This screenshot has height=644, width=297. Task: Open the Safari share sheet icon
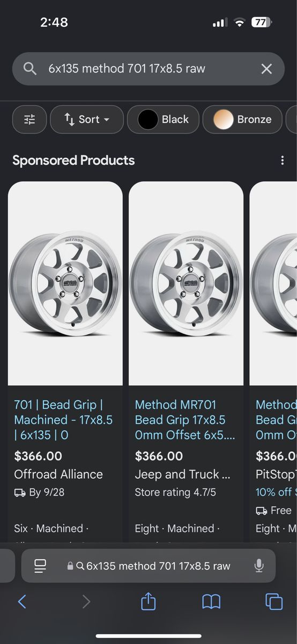tap(148, 601)
